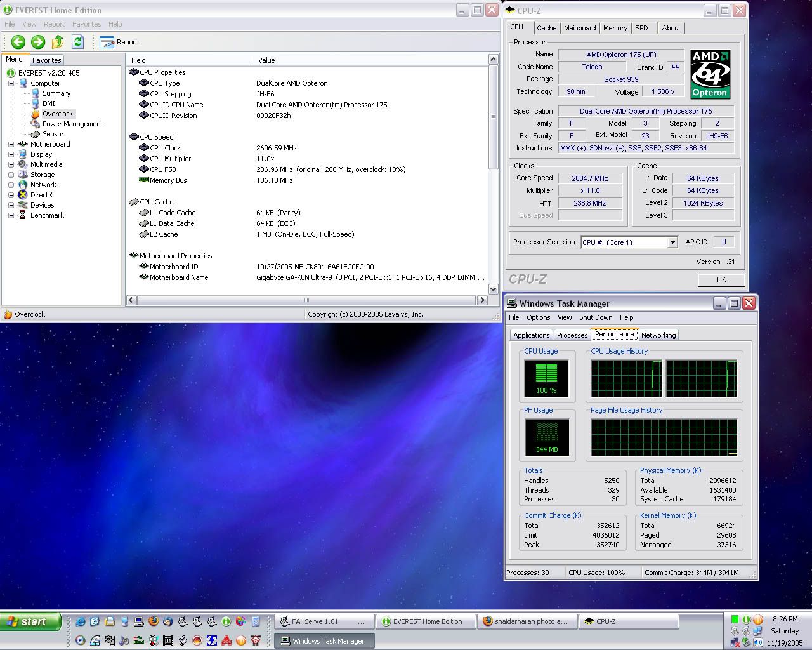This screenshot has width=812, height=650.
Task: Expand the Storage tree node
Action: (11, 175)
